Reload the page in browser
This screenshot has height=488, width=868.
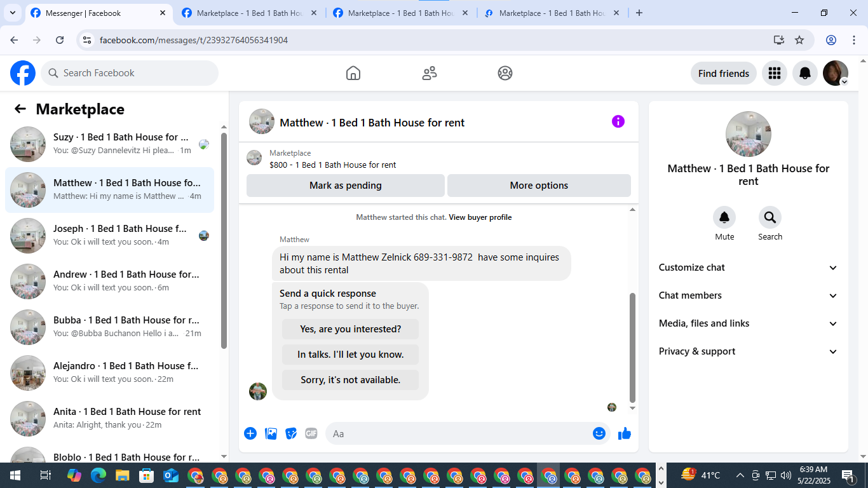tap(60, 40)
